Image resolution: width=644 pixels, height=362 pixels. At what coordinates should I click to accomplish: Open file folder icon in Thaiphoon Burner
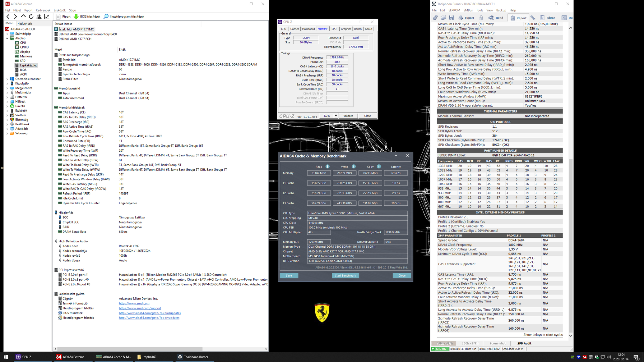tap(443, 18)
